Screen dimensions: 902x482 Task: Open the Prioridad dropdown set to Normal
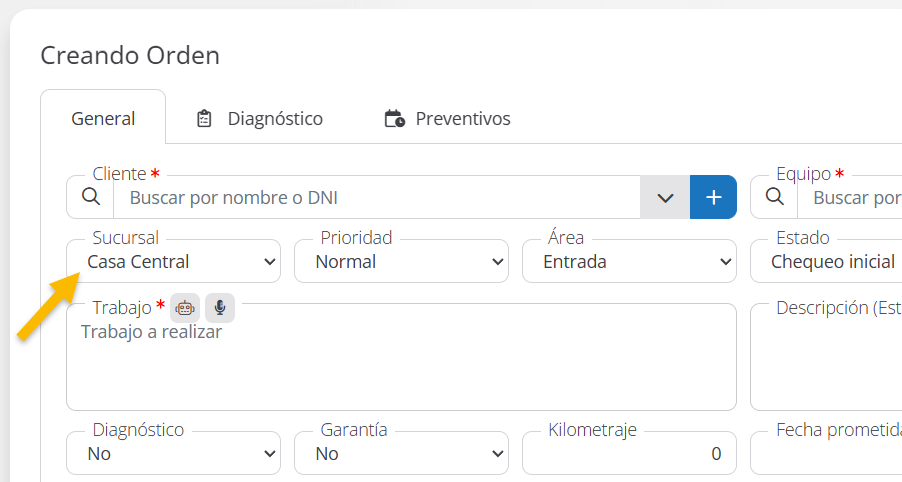tap(402, 262)
